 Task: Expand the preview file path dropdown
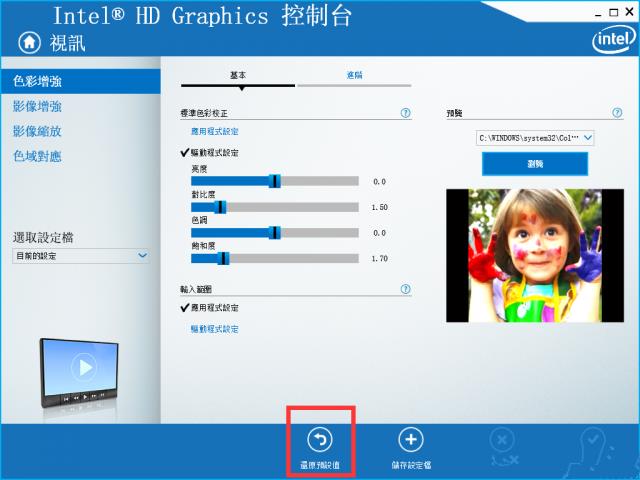(535, 138)
